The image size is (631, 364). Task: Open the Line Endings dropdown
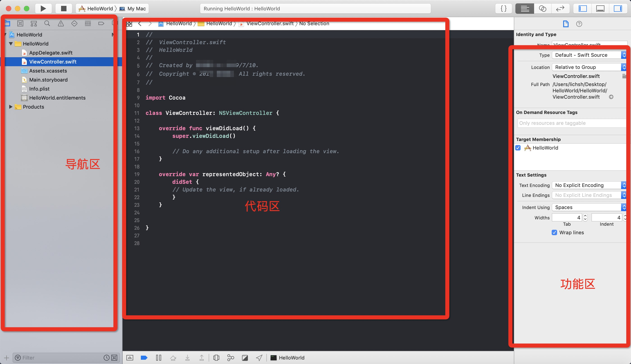pos(589,195)
